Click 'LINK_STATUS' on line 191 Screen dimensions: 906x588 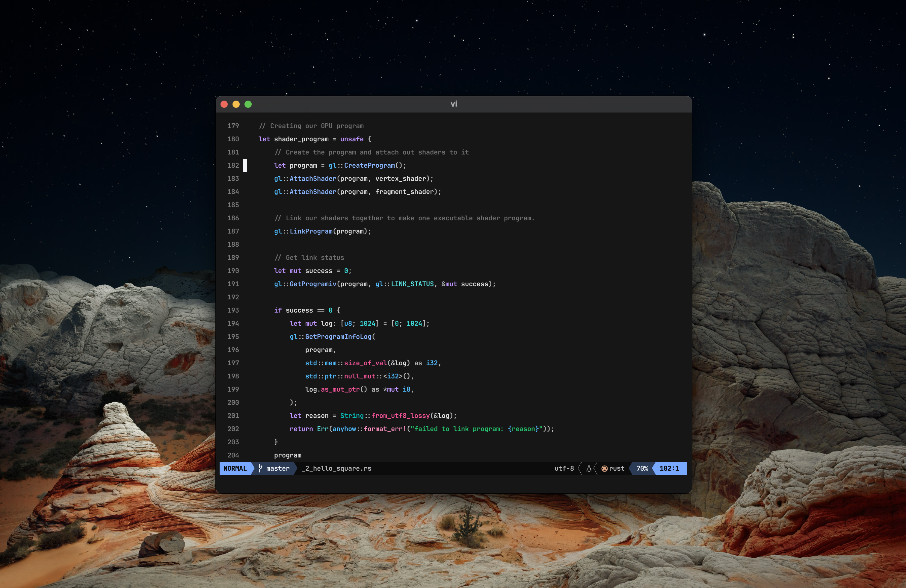point(412,284)
